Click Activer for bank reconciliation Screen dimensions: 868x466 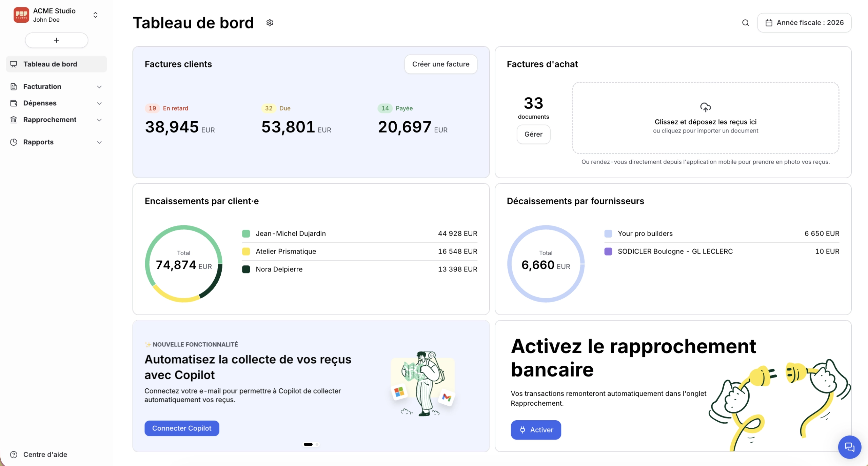tap(536, 430)
